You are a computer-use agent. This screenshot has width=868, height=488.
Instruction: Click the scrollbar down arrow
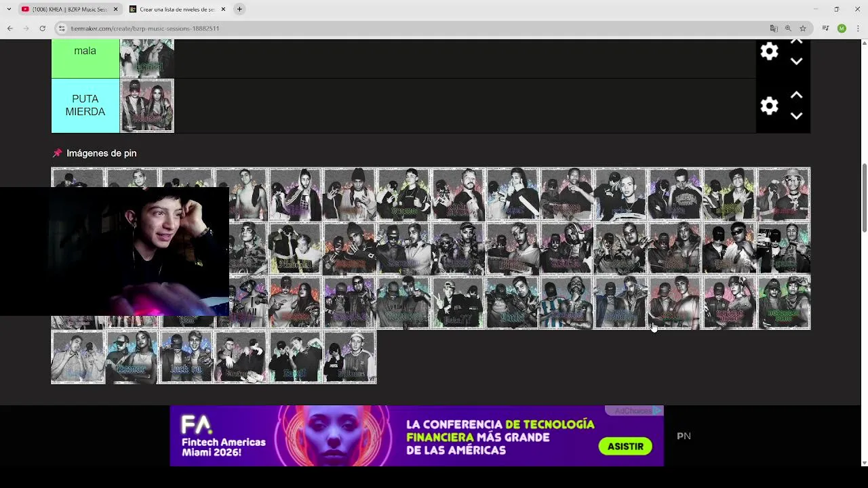pyautogui.click(x=863, y=463)
